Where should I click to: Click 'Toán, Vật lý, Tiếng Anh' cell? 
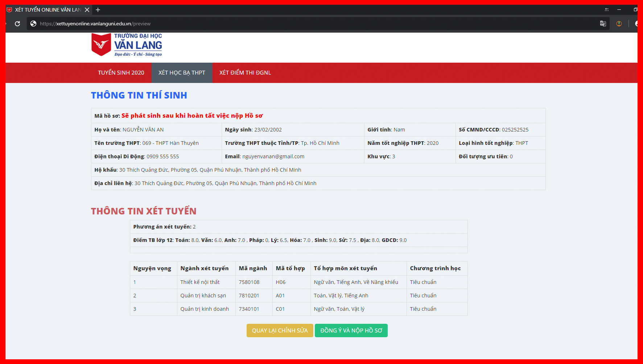358,296
